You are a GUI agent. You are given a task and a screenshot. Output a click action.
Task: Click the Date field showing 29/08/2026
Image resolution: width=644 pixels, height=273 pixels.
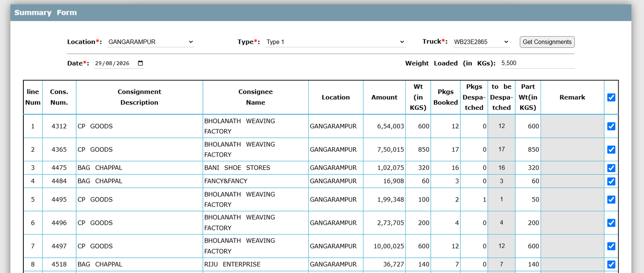click(x=119, y=63)
